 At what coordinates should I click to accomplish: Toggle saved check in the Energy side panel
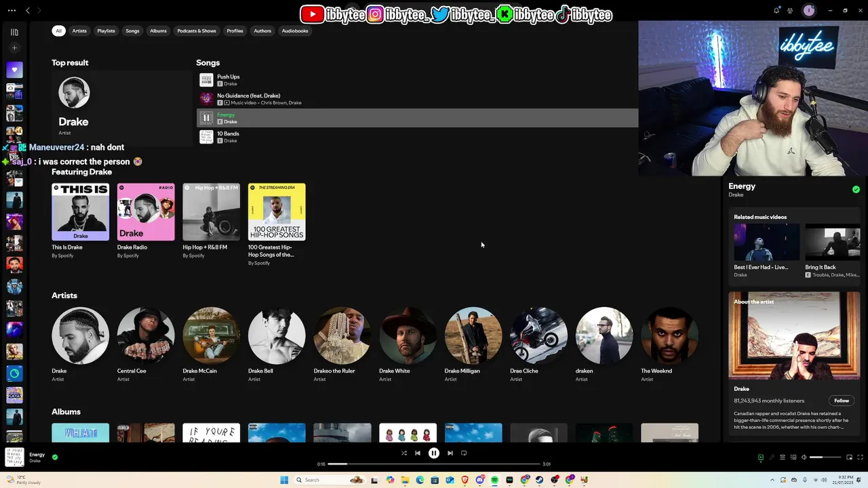(856, 190)
